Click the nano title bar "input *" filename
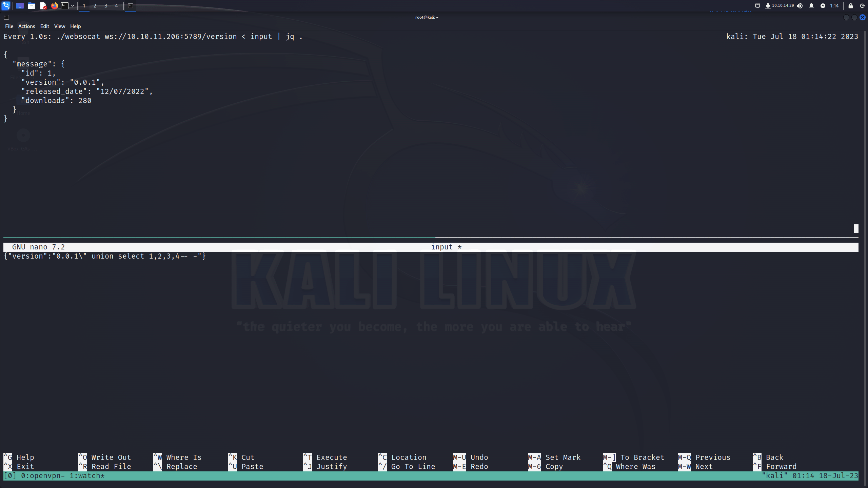 pyautogui.click(x=446, y=247)
